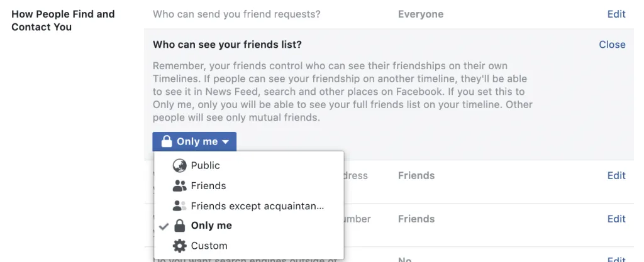This screenshot has width=644, height=262.
Task: Open the Only me audience dropdown button
Action: [194, 141]
